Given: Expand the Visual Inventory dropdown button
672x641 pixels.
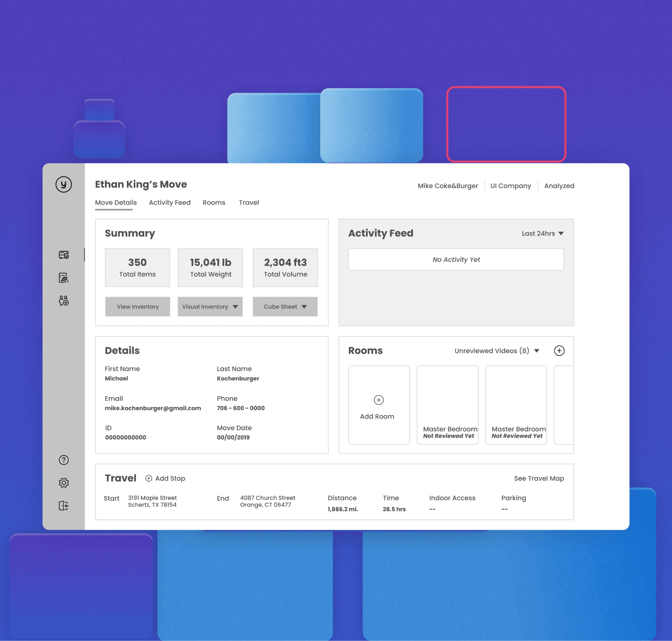Looking at the screenshot, I should [x=210, y=307].
